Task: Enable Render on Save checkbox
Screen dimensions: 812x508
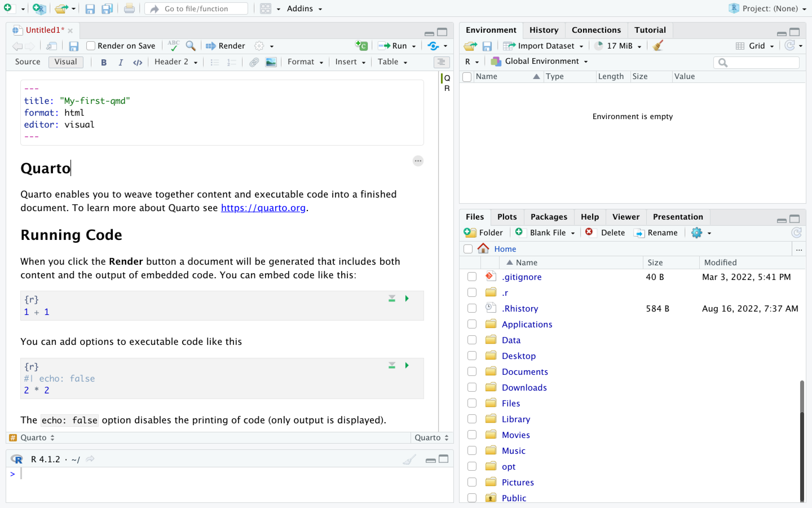Action: [x=91, y=46]
